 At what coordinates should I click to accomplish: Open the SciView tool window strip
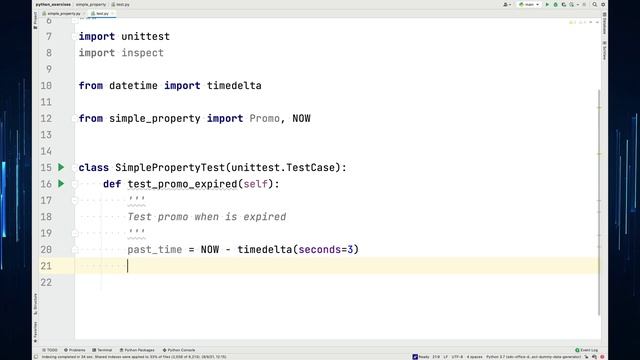coord(604,51)
